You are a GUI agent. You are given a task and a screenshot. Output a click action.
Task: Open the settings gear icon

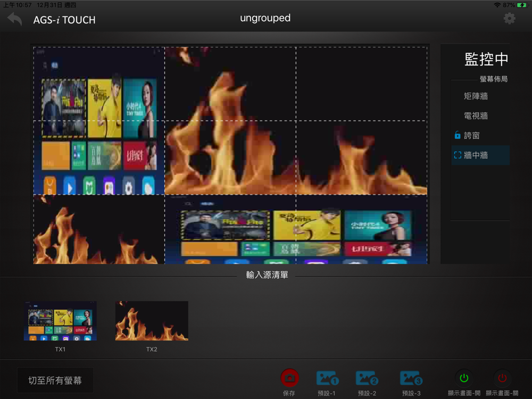(x=509, y=19)
